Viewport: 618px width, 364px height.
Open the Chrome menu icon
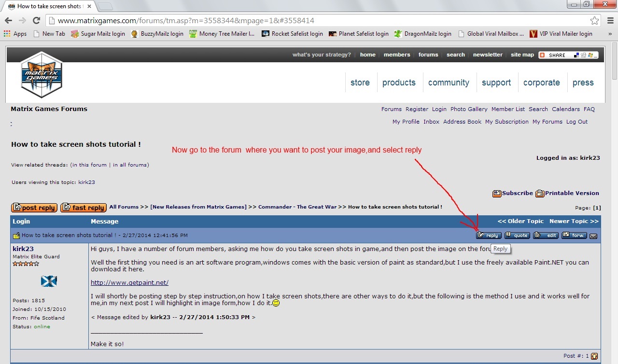tap(610, 21)
